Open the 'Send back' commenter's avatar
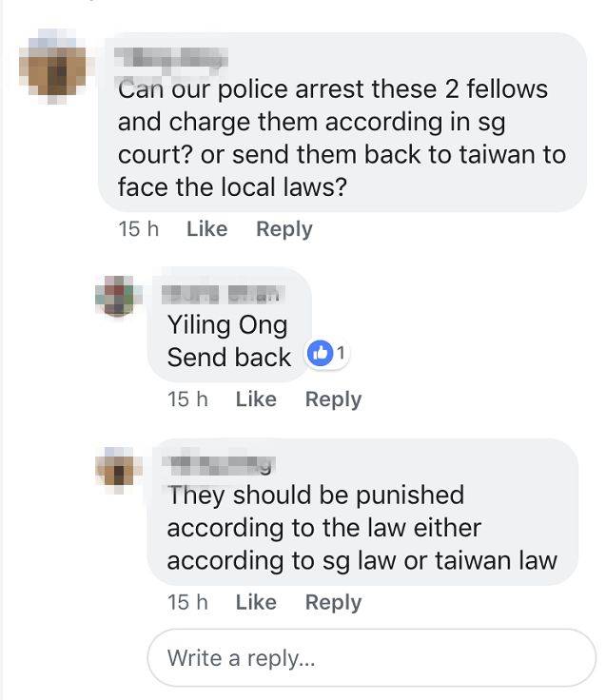Screen dimensions: 606x700 [117, 296]
